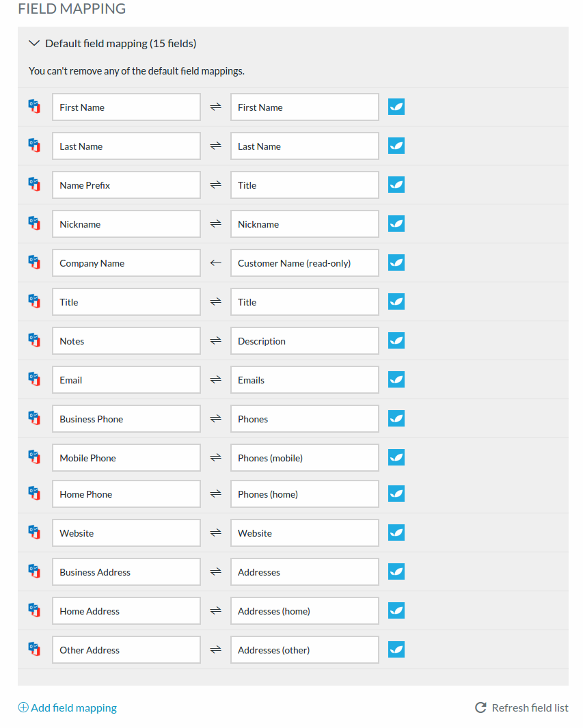The width and height of the screenshot is (583, 728).
Task: Click Outlook icon beside First Name row
Action: tap(34, 107)
